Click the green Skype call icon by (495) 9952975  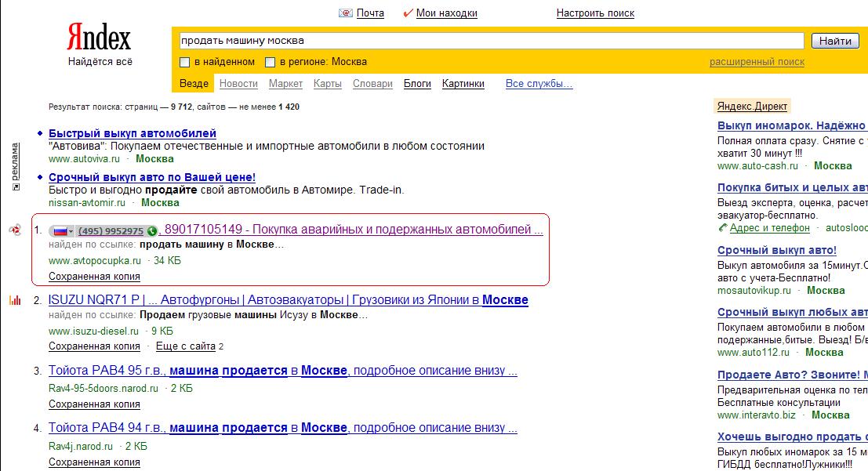pos(151,230)
